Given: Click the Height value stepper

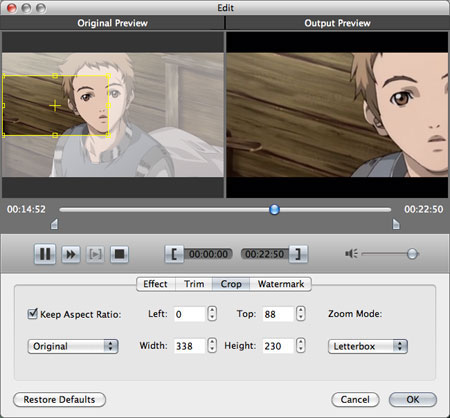Looking at the screenshot, I should (x=301, y=345).
